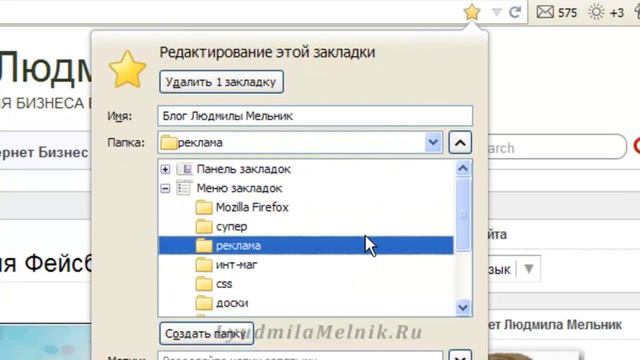Click the weather sun icon showing +3
This screenshot has height=360, width=640.
(x=596, y=12)
